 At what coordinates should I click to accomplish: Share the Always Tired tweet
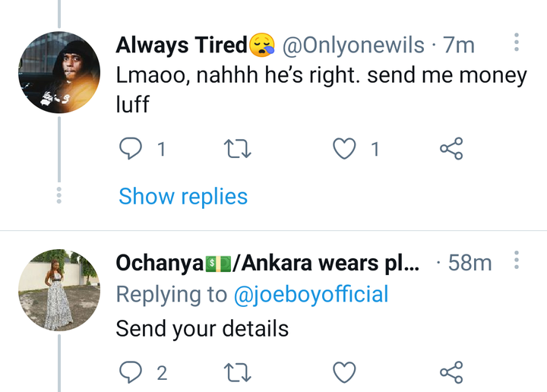pyautogui.click(x=451, y=149)
